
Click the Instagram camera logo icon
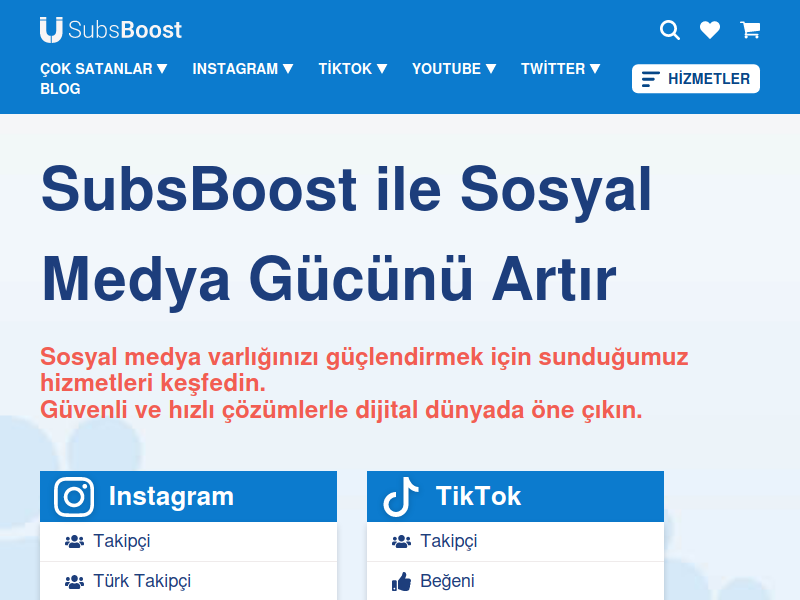click(x=74, y=496)
